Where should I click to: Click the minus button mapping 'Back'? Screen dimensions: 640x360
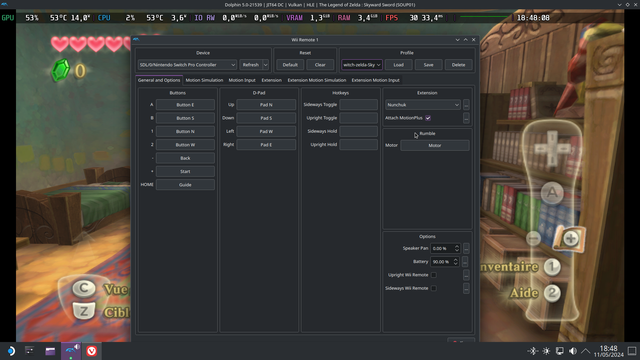click(185, 158)
